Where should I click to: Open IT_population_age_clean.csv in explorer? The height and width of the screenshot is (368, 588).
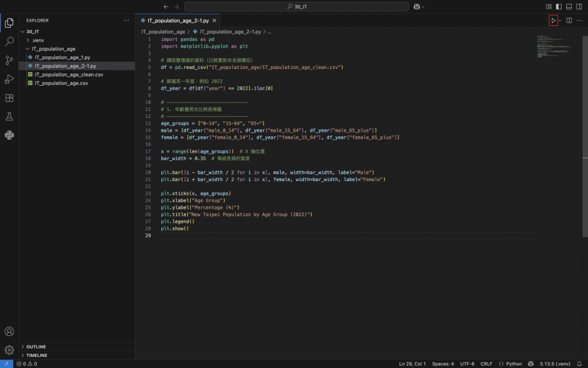tap(68, 75)
